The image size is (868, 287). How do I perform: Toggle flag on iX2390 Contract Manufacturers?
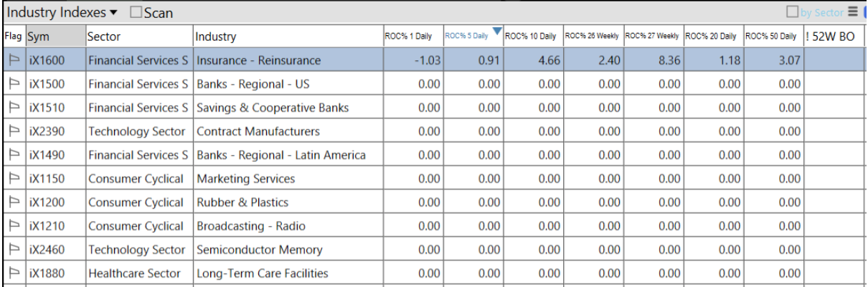point(14,132)
